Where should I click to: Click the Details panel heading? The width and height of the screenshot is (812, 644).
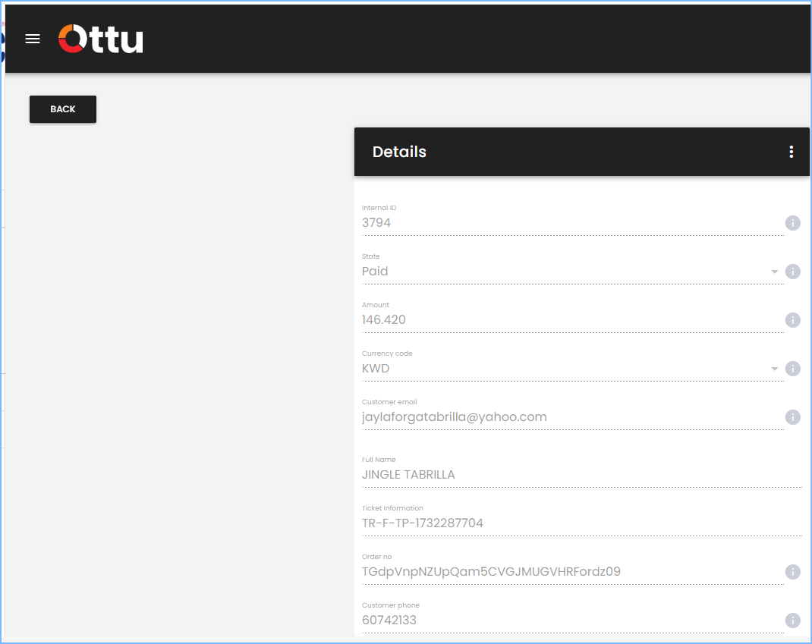click(x=399, y=152)
